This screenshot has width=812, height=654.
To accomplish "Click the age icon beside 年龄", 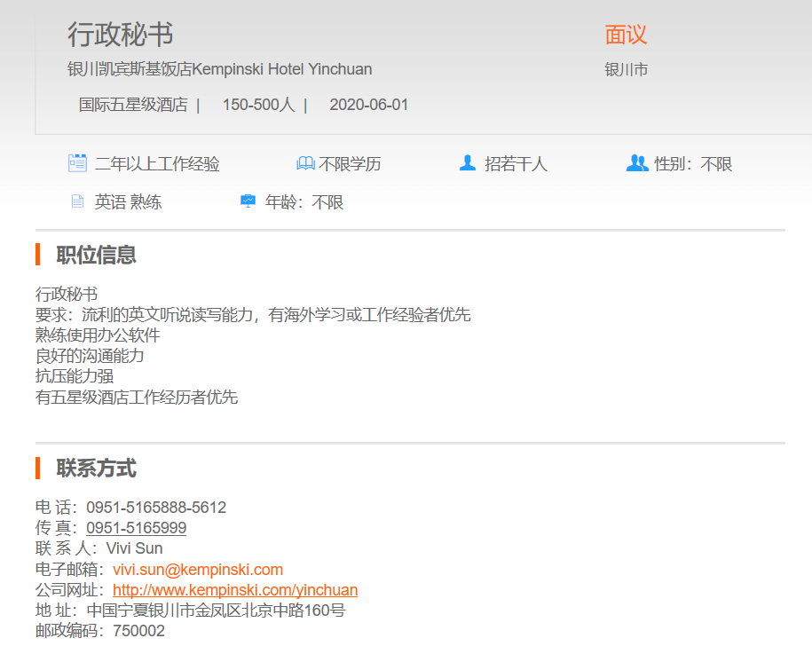I will point(248,201).
